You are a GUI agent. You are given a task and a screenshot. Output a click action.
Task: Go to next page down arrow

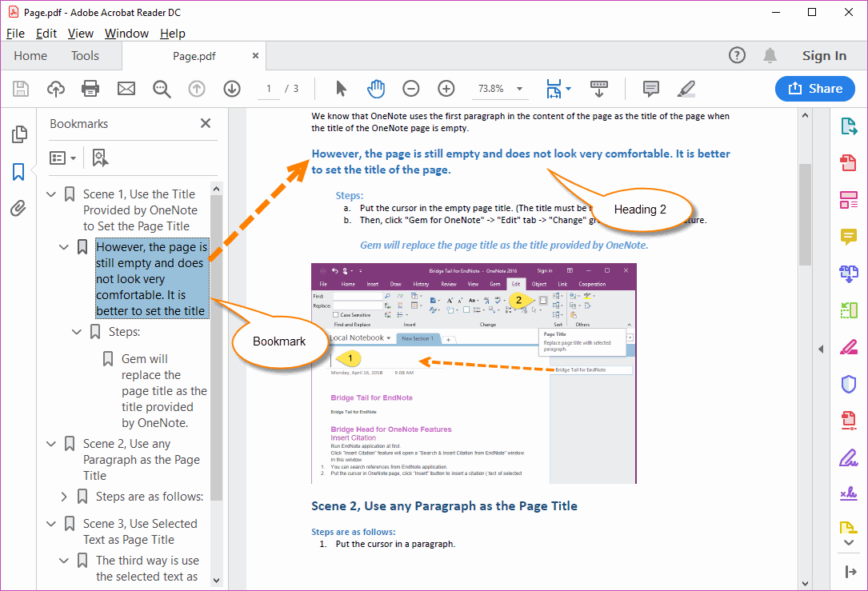(232, 89)
